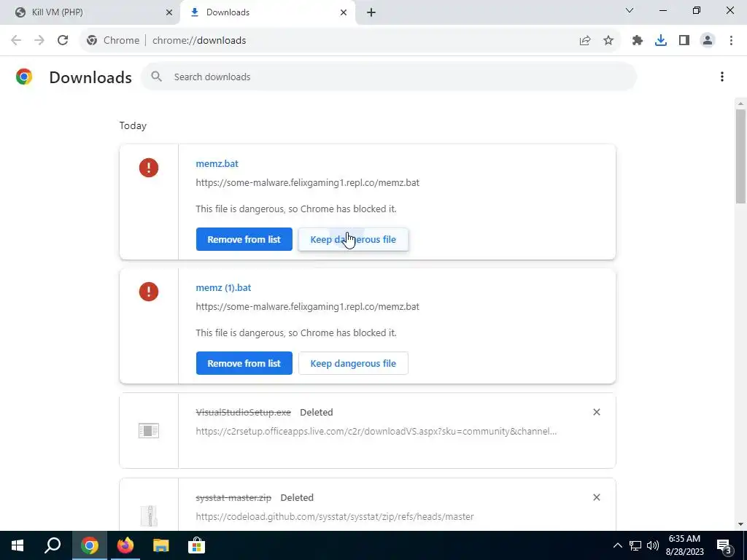Viewport: 747px width, 560px height.
Task: Open File Explorer from the taskbar
Action: [x=161, y=545]
